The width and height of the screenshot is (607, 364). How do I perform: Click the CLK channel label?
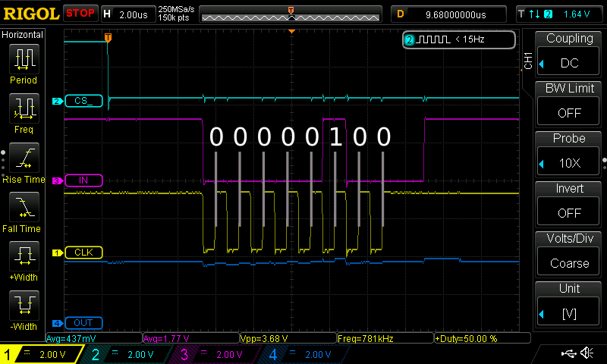[x=83, y=253]
